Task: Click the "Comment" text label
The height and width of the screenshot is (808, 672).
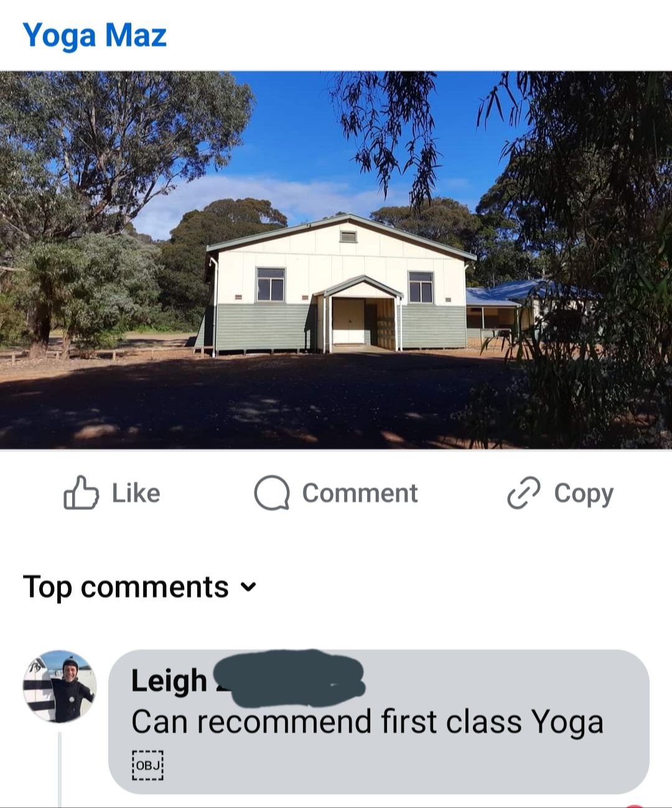Action: (360, 493)
